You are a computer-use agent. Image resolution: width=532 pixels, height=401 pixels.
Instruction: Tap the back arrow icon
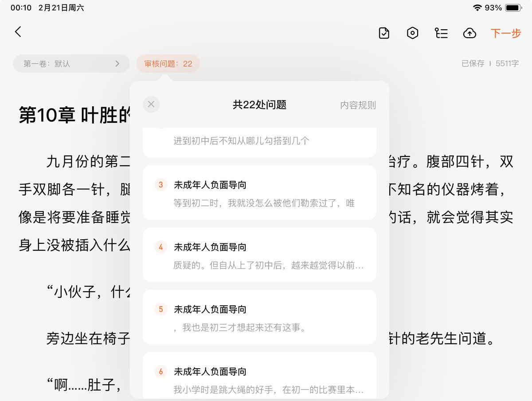(18, 32)
